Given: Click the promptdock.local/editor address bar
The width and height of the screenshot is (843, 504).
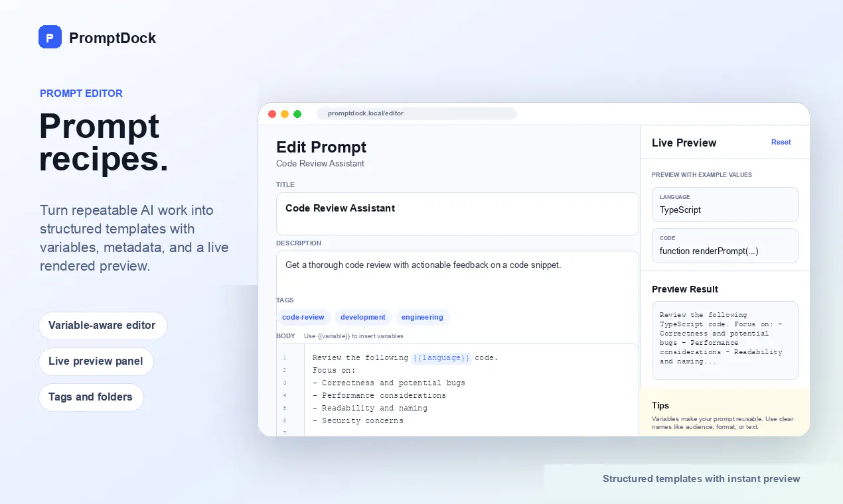Looking at the screenshot, I should pyautogui.click(x=416, y=113).
